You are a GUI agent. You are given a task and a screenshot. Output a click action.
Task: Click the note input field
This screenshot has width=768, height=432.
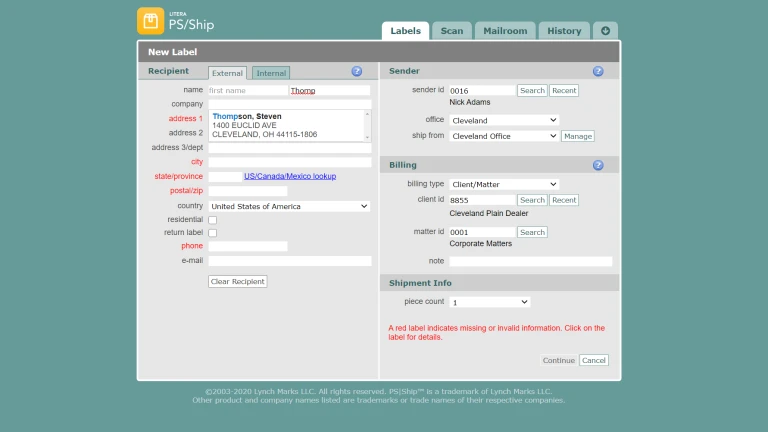[x=530, y=262]
